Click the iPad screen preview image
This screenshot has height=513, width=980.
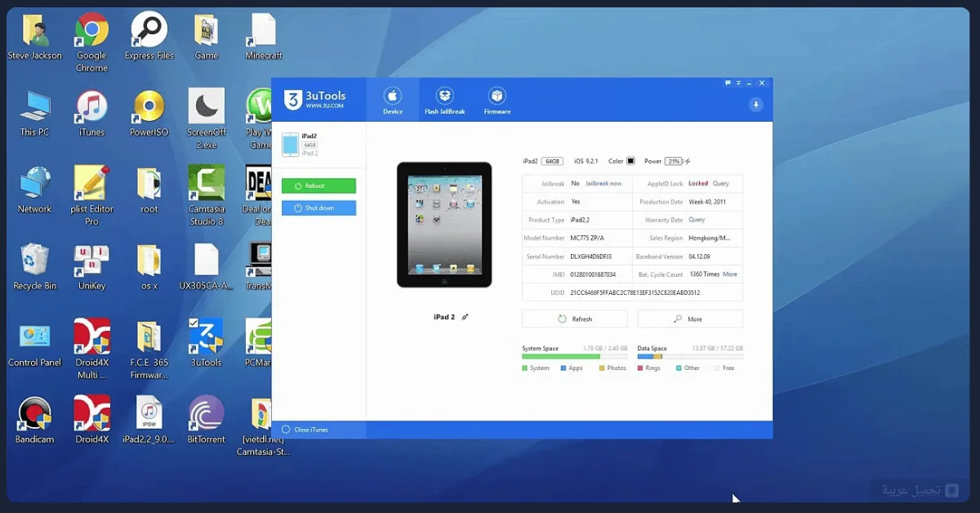coord(444,225)
